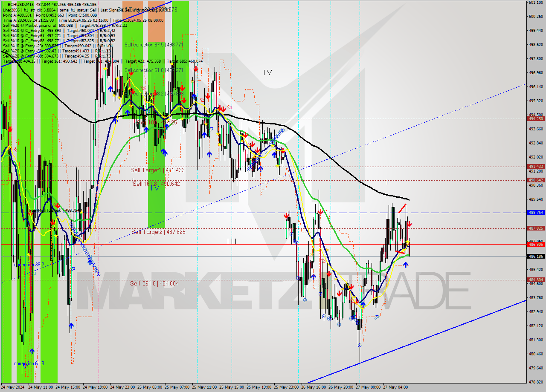This screenshot has width=546, height=392.
Task: Click the '26 May 20:00' time axis label
Action: click(x=342, y=387)
